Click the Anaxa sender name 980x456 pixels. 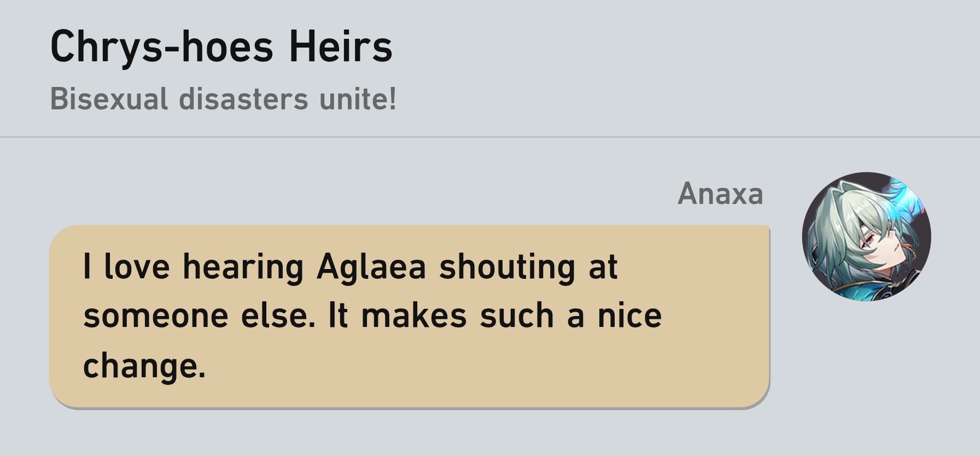pyautogui.click(x=720, y=194)
